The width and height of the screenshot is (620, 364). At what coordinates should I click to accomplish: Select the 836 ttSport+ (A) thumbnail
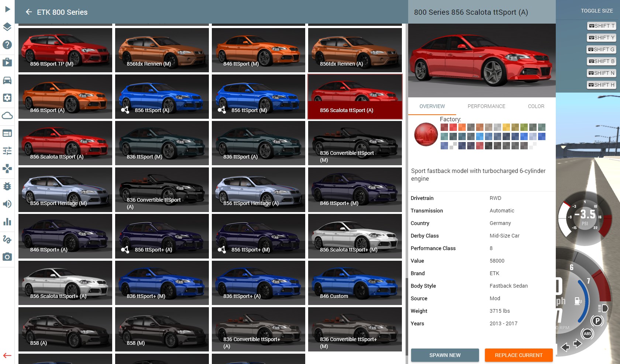click(x=258, y=283)
